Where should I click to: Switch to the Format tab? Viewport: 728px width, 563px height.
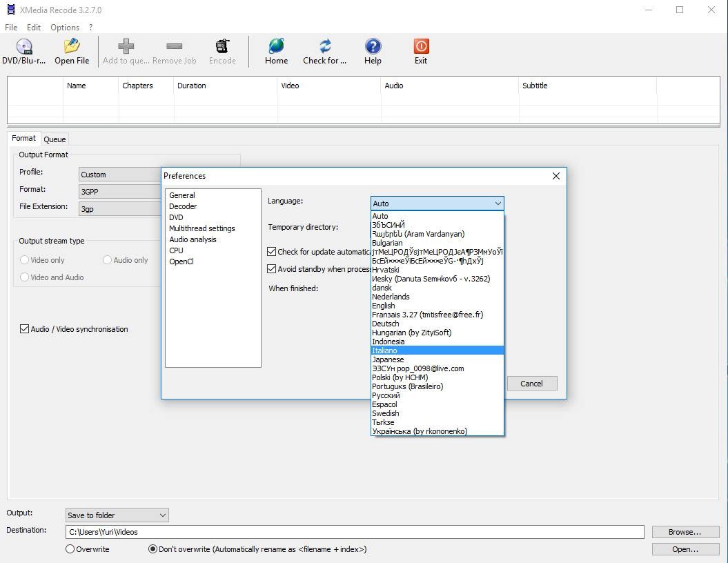point(23,138)
